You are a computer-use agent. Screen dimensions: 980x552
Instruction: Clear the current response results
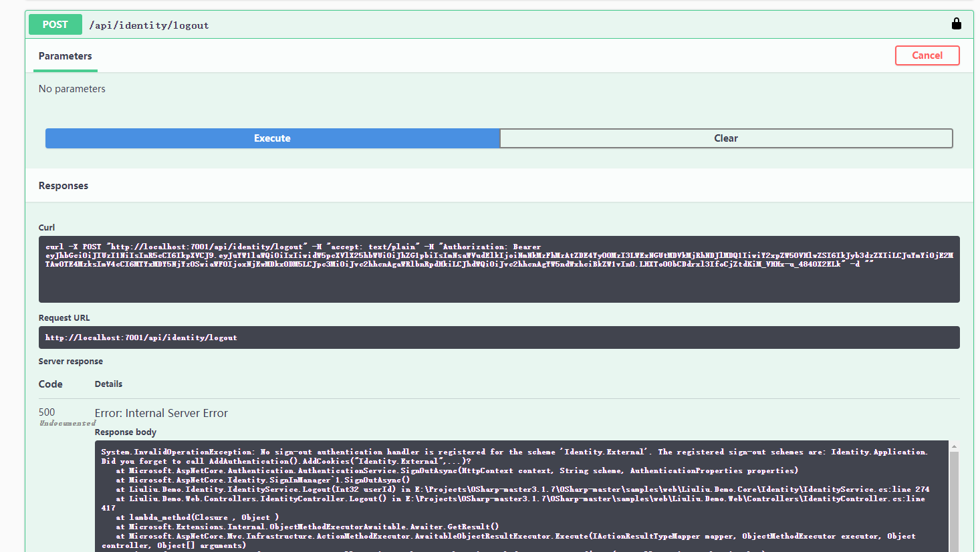tap(726, 138)
